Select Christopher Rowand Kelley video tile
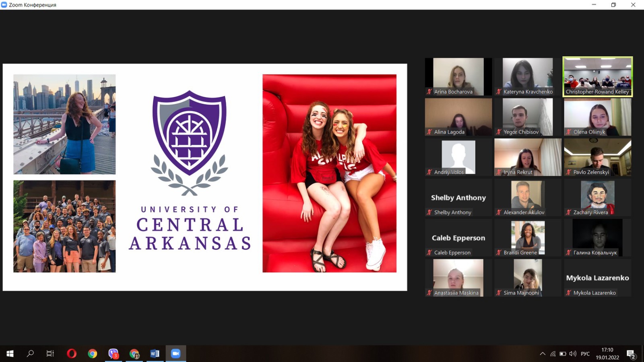This screenshot has height=362, width=644. click(597, 77)
